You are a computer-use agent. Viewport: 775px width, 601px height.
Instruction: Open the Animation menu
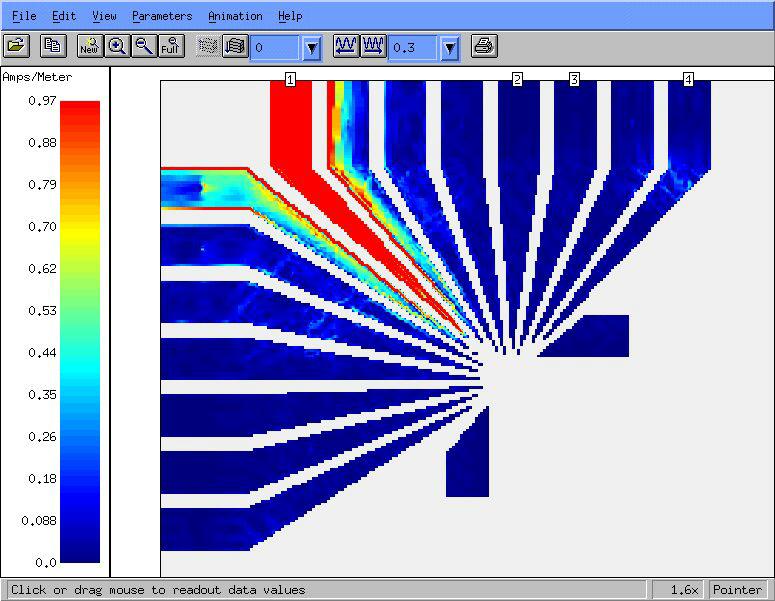[x=235, y=16]
